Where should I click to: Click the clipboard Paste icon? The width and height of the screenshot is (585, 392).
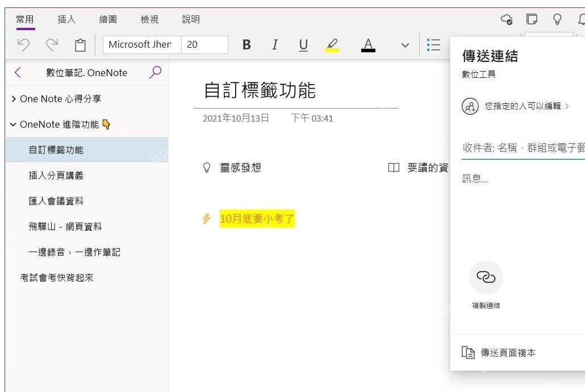[80, 45]
